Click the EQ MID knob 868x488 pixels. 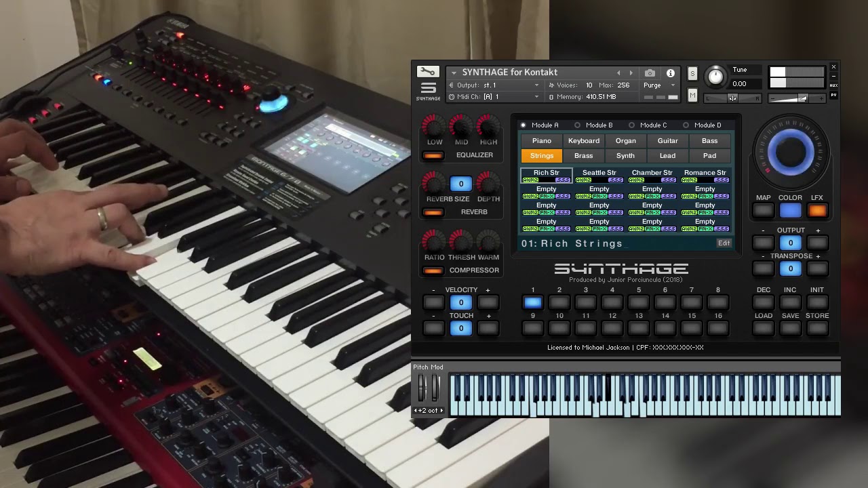click(x=461, y=126)
